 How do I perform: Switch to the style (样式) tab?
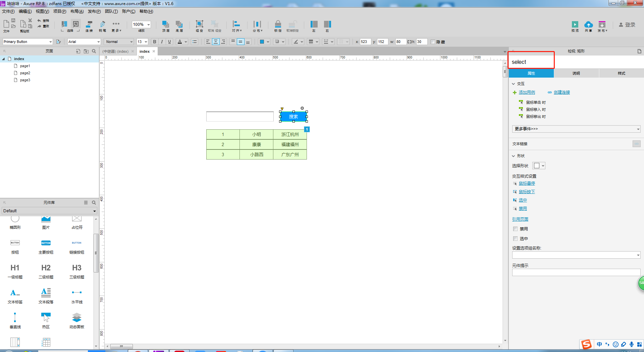click(622, 73)
